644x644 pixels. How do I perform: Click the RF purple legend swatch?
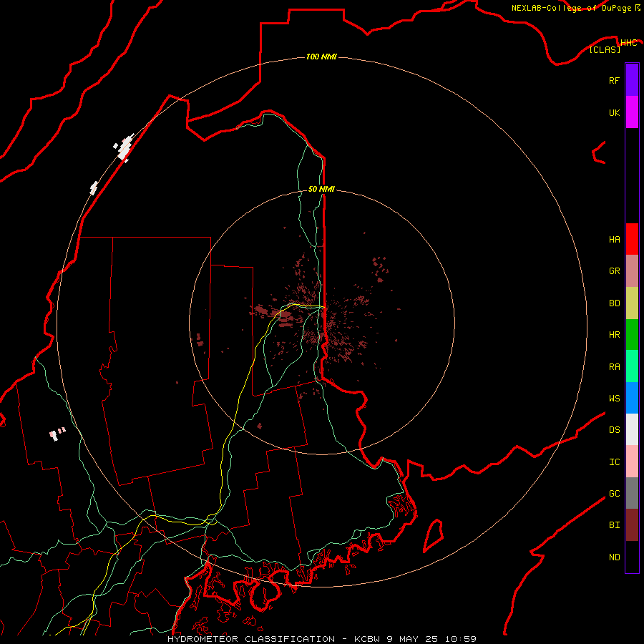(x=632, y=80)
